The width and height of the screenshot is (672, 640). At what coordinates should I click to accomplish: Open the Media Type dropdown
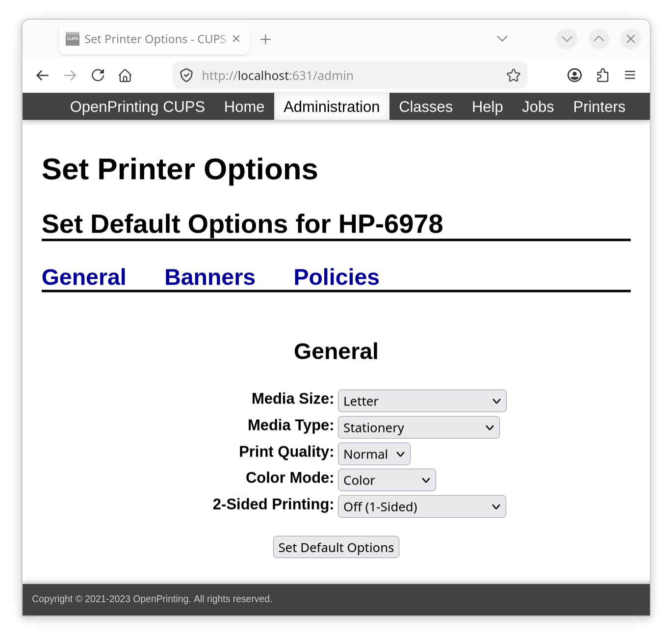click(x=418, y=427)
